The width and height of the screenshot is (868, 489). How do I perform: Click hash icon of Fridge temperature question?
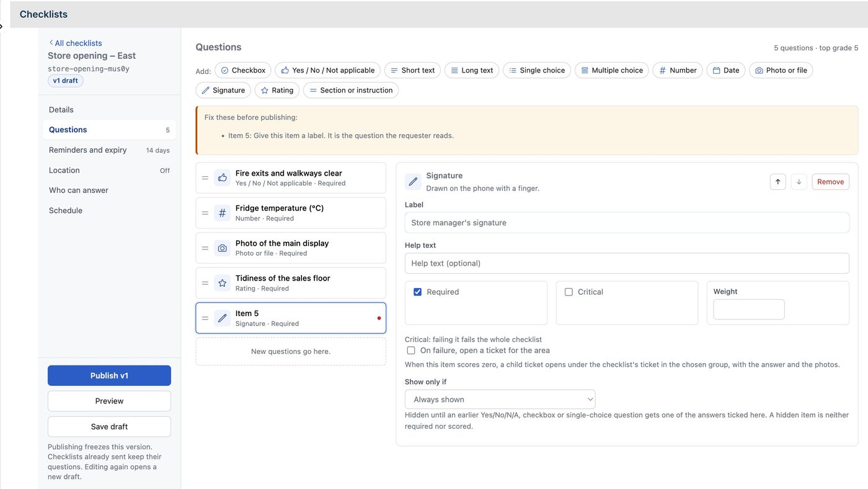[x=222, y=213]
